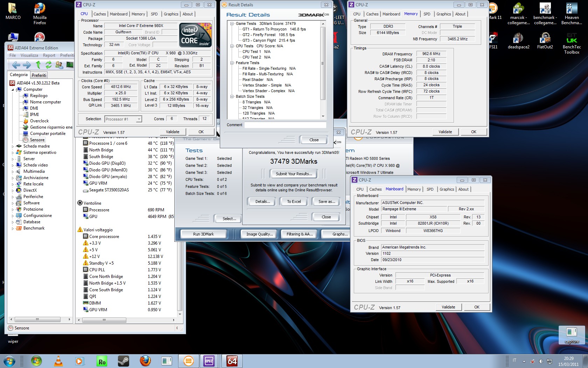
Task: Collapse Game Tests node in Result Details
Action: click(232, 24)
